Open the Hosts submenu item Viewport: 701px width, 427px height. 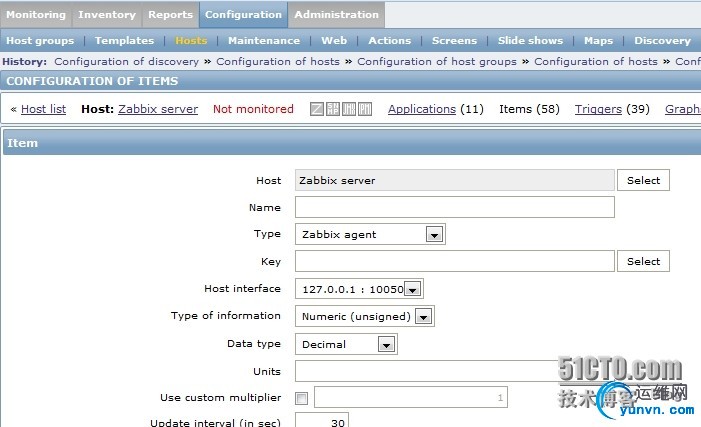191,41
